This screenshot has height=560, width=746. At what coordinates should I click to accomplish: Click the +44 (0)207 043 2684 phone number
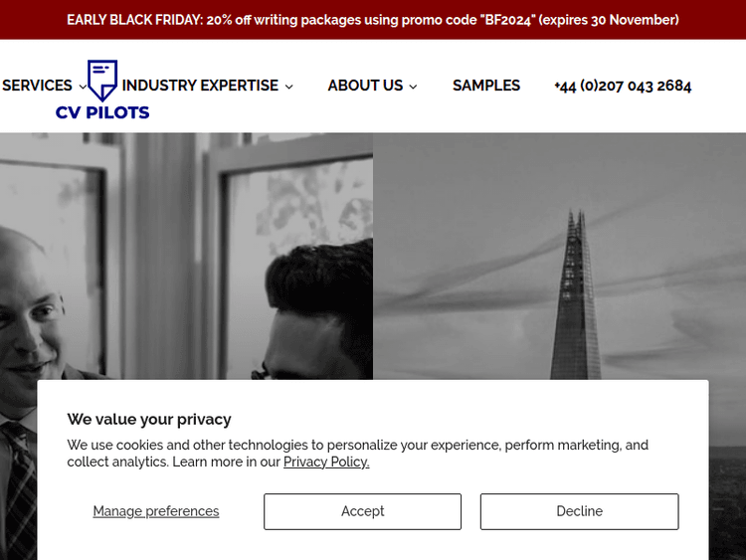pos(623,86)
